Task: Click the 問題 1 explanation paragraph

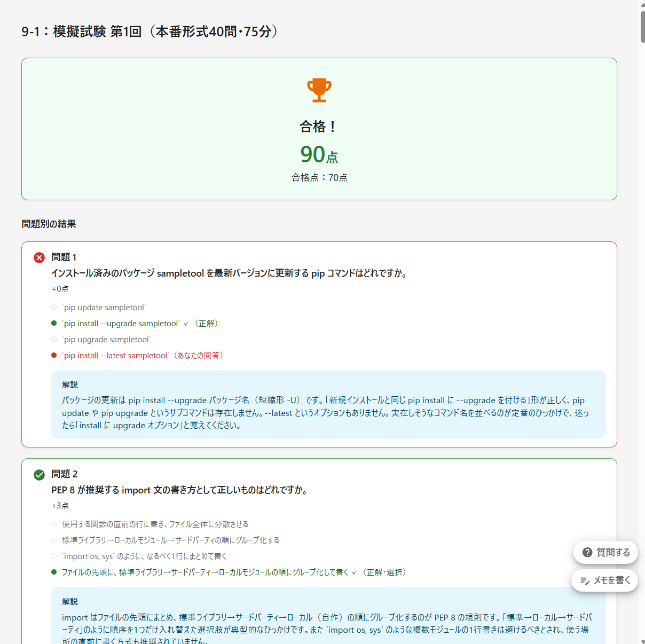Action: (x=326, y=413)
